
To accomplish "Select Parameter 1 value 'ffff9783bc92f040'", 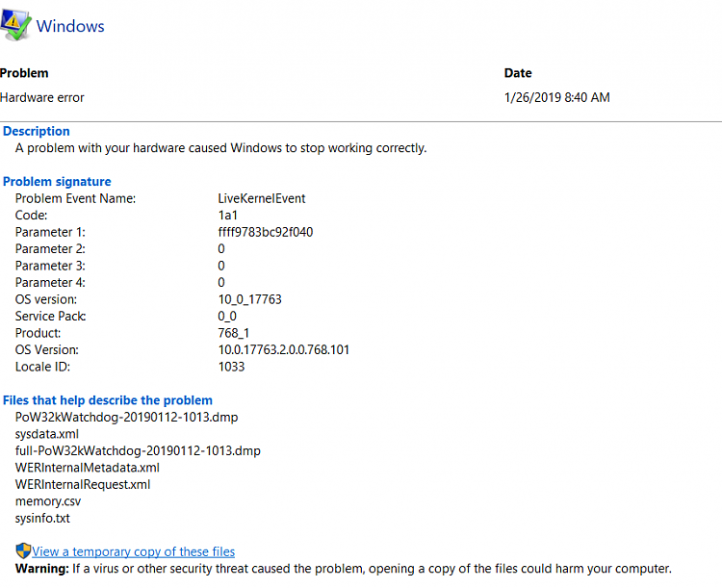I will (266, 232).
